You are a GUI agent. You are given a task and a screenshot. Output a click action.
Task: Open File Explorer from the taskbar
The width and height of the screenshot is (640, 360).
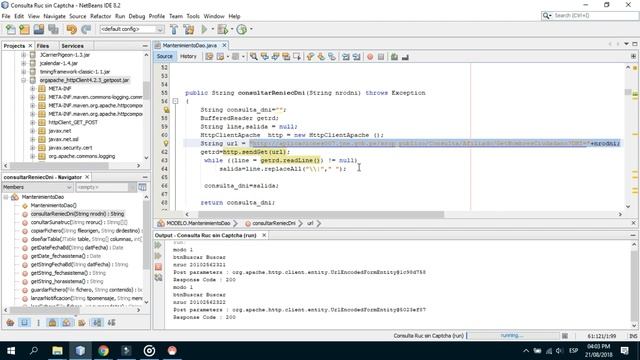(57, 351)
